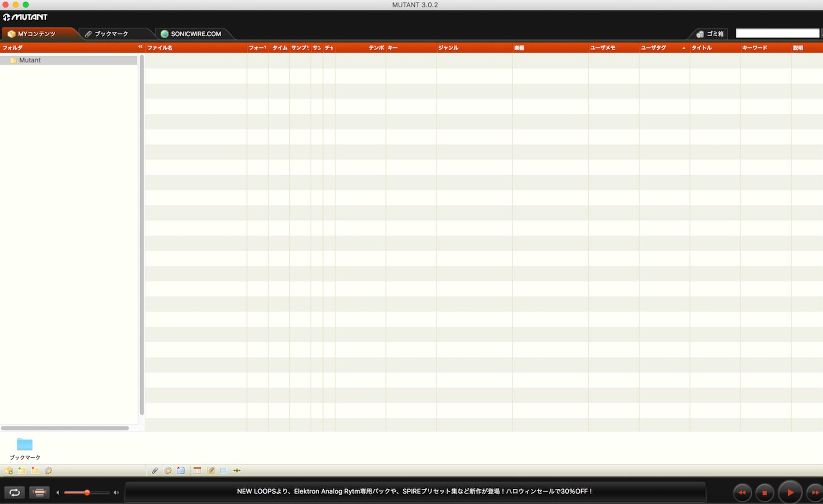The width and height of the screenshot is (823, 504).
Task: Click the rewind playback button
Action: tap(742, 492)
